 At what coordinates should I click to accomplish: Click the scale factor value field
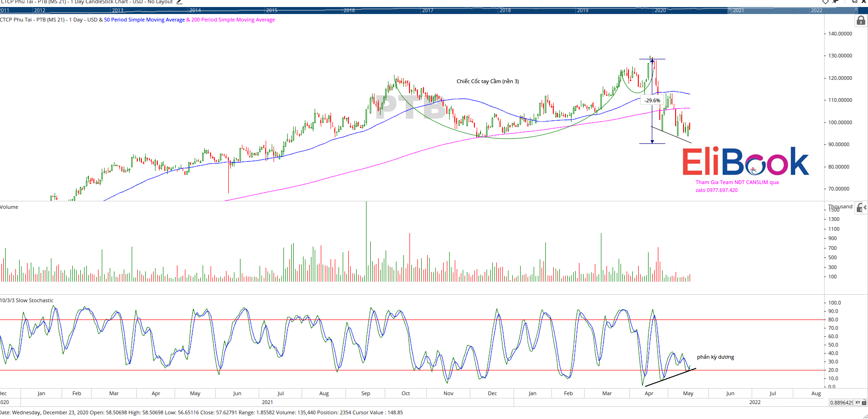click(x=841, y=402)
